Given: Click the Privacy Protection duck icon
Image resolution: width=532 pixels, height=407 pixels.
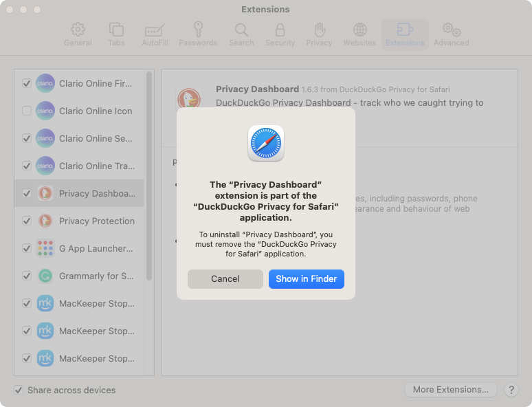Looking at the screenshot, I should pos(45,221).
